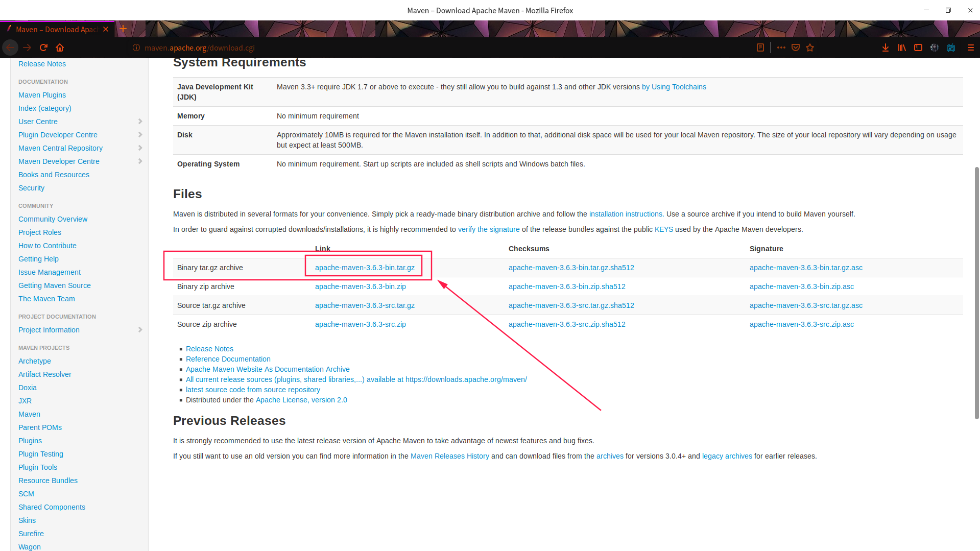Open Community Overview link
This screenshot has height=551, width=980.
click(x=53, y=219)
